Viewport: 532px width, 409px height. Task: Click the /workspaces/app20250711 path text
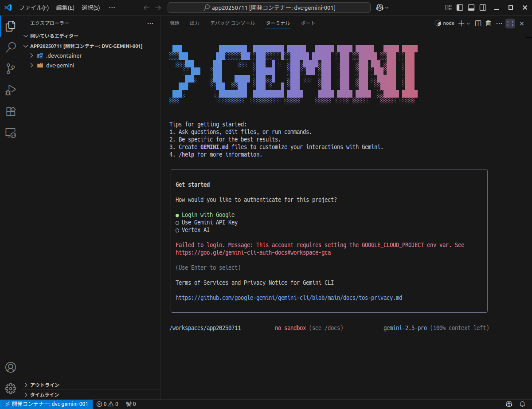(x=205, y=328)
